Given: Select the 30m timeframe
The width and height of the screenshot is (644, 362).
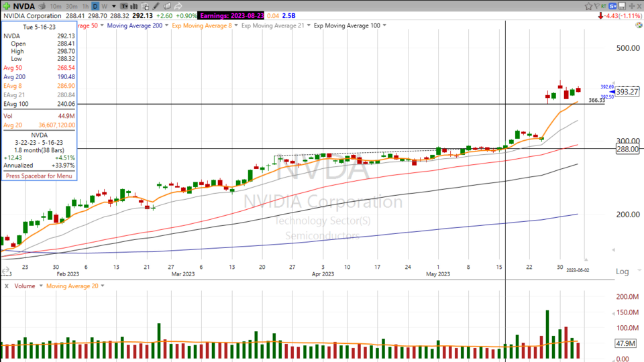Looking at the screenshot, I should pos(72,6).
